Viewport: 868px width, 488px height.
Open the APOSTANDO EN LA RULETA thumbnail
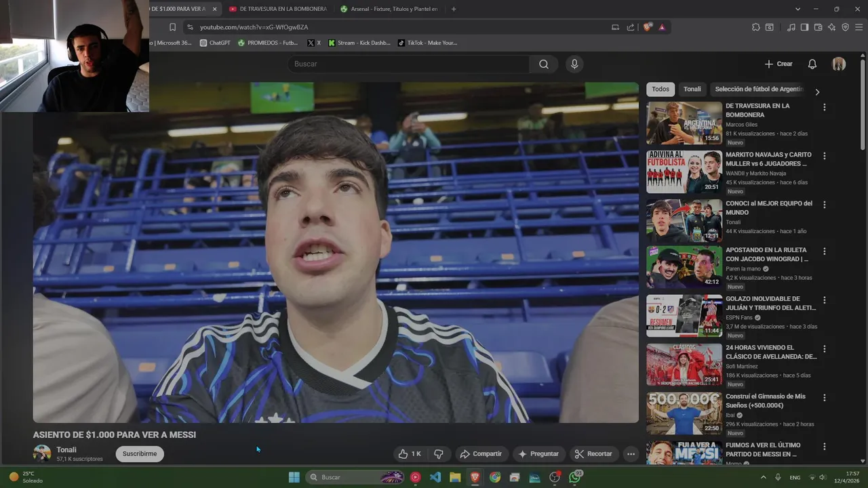point(684,267)
